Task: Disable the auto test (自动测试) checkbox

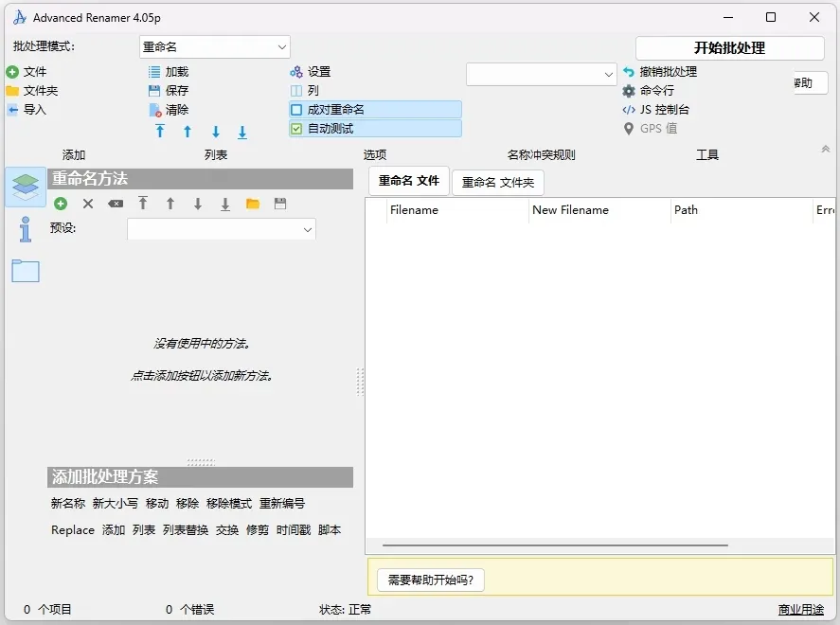Action: click(x=297, y=128)
